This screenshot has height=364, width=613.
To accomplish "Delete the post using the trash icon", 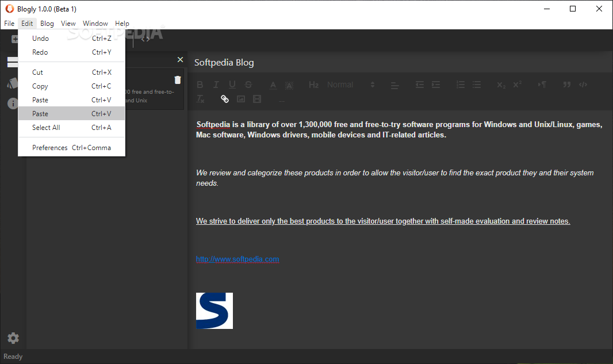I will click(178, 80).
